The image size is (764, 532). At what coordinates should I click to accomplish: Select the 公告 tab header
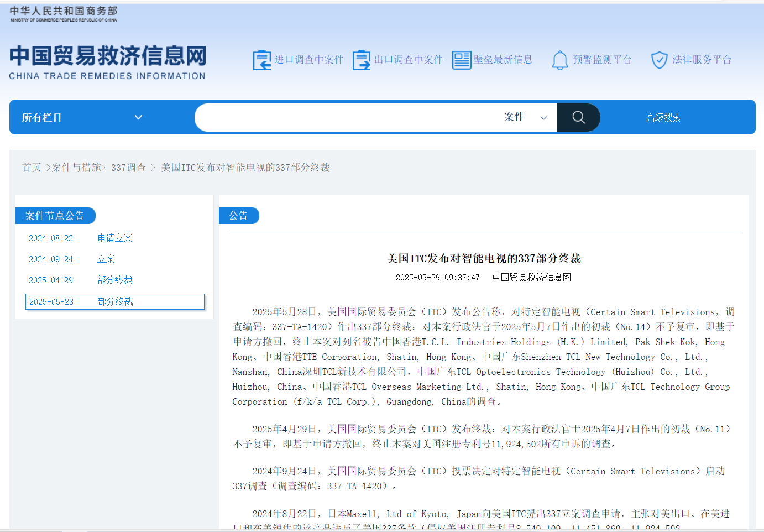point(239,216)
